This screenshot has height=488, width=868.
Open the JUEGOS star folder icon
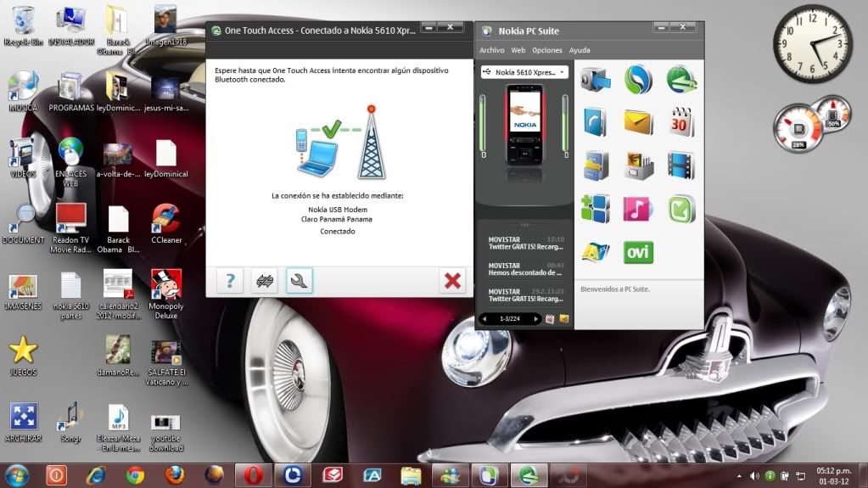click(23, 356)
